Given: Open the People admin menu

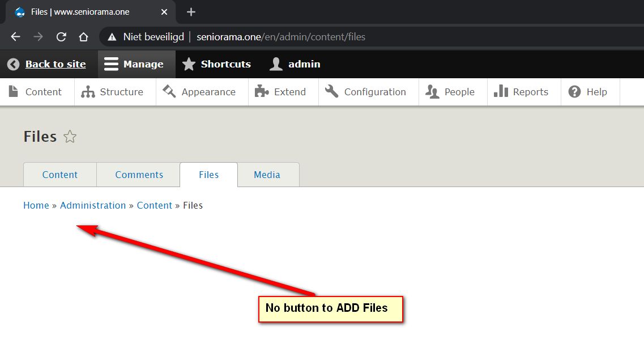Looking at the screenshot, I should pos(453,92).
